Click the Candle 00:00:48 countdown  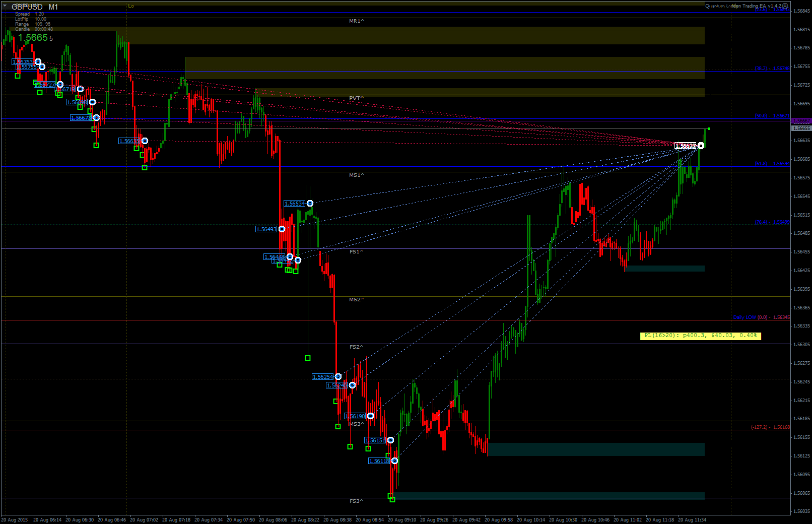pos(34,29)
